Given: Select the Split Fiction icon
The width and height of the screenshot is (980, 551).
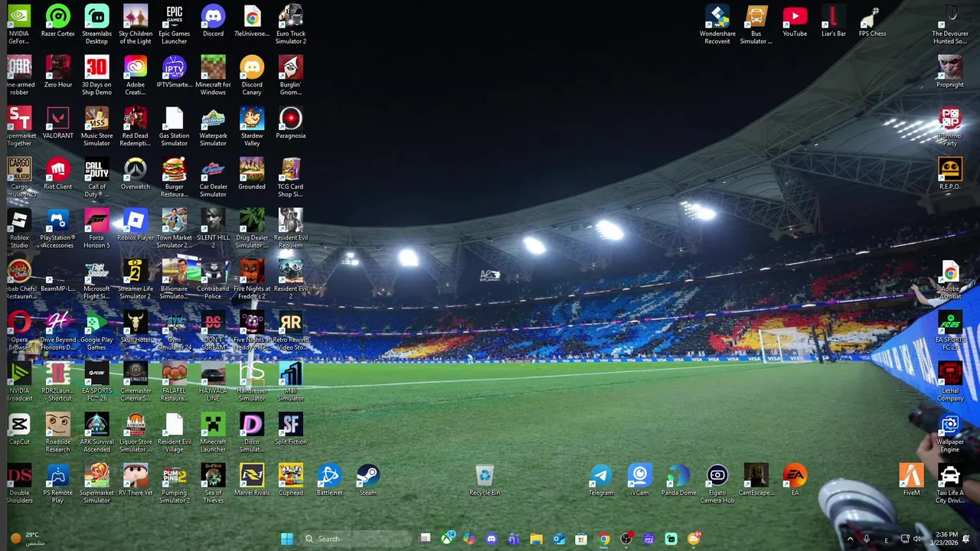Looking at the screenshot, I should pyautogui.click(x=291, y=430).
